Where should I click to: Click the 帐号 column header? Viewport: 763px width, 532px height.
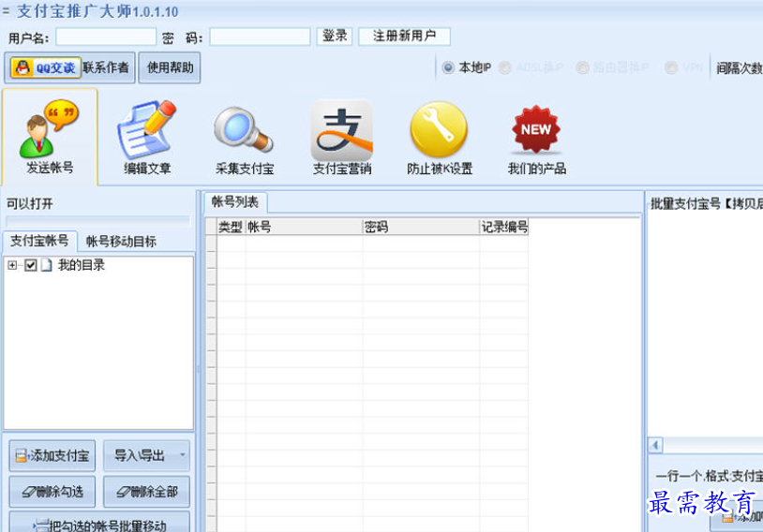304,227
